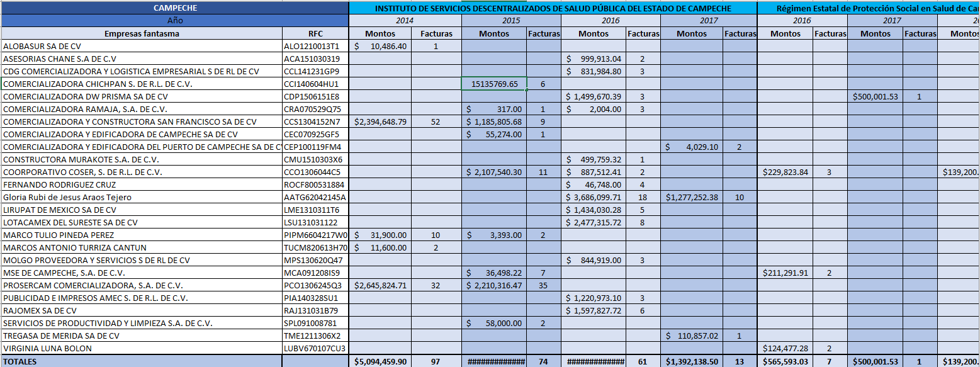980x367 pixels.
Task: Select the CAMPECHE title cell
Action: pos(174,8)
